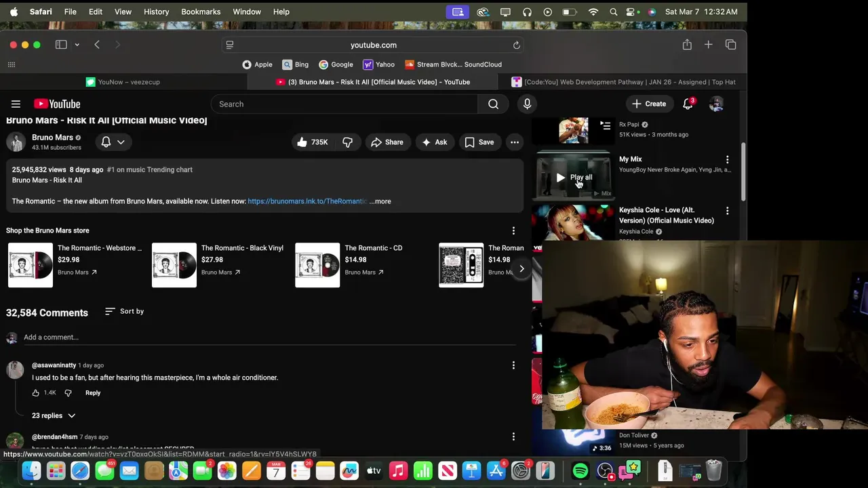Open the Keyshia Cole - Love video thumbnail

pyautogui.click(x=574, y=222)
